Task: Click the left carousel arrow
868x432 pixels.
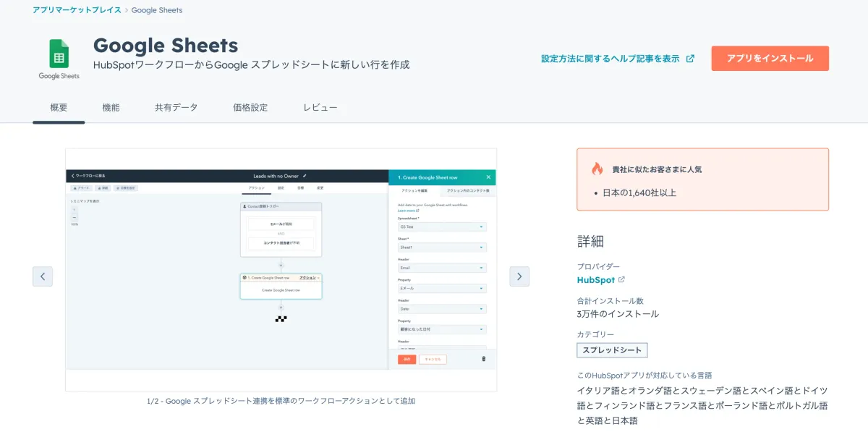Action: (43, 276)
